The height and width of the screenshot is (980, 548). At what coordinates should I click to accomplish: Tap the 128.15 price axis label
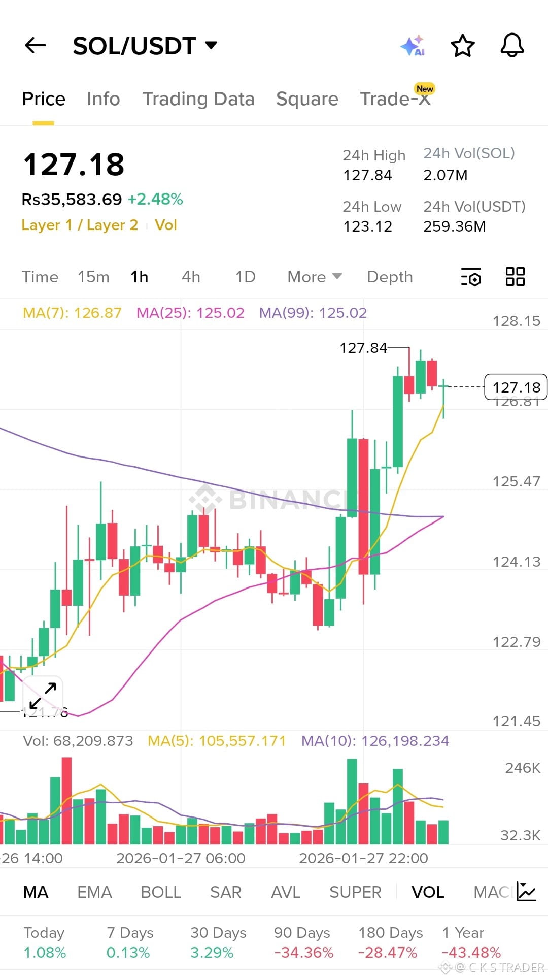(517, 321)
